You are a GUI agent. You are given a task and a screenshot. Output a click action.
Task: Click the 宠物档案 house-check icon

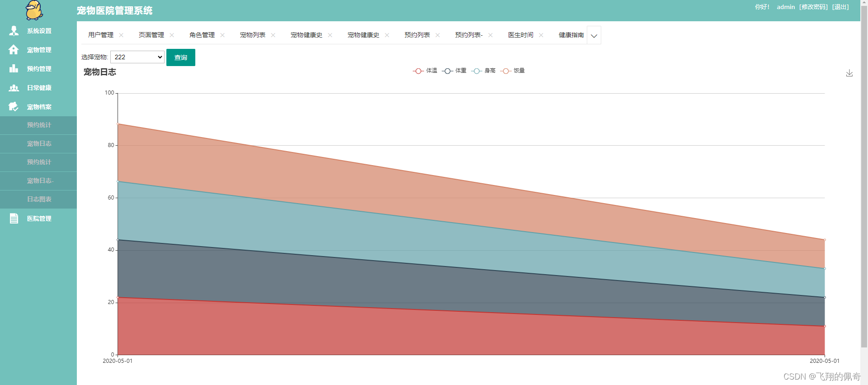[x=14, y=107]
